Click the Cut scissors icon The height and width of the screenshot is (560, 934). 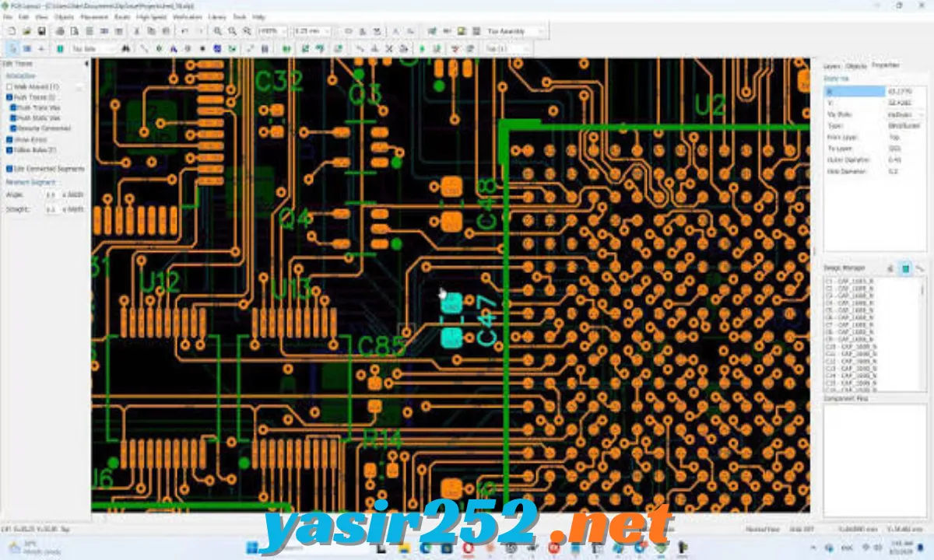[136, 31]
